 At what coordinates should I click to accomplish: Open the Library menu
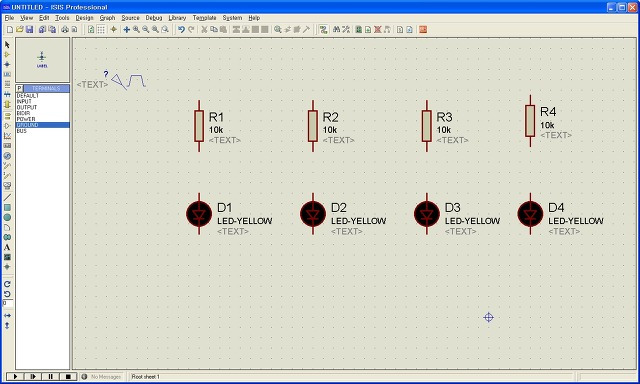[x=177, y=18]
